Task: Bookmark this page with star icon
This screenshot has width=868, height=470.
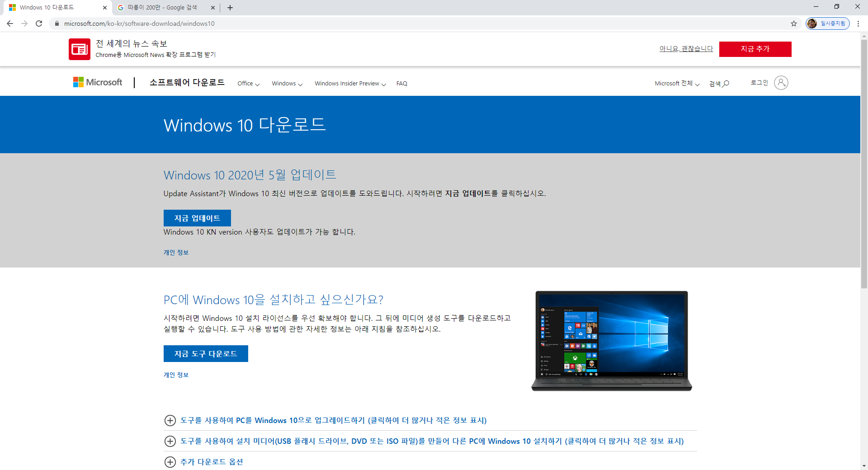Action: click(x=794, y=23)
